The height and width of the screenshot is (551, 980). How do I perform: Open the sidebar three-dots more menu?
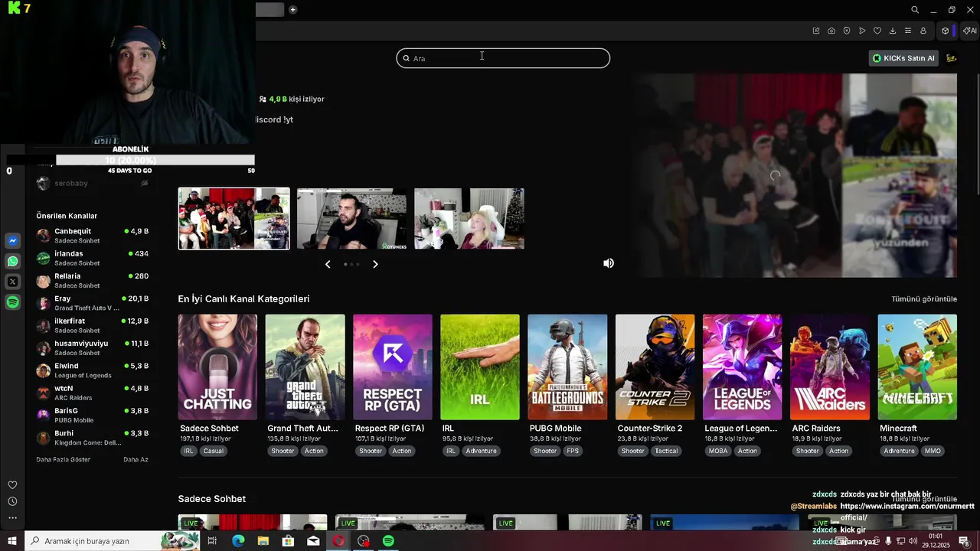click(12, 518)
